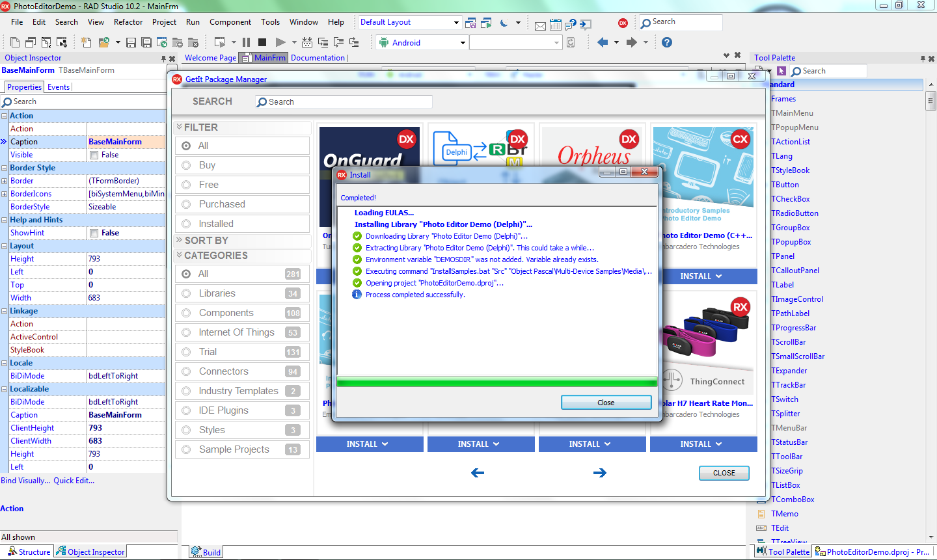
Task: Click the Object Inspector search field
Action: pos(83,101)
